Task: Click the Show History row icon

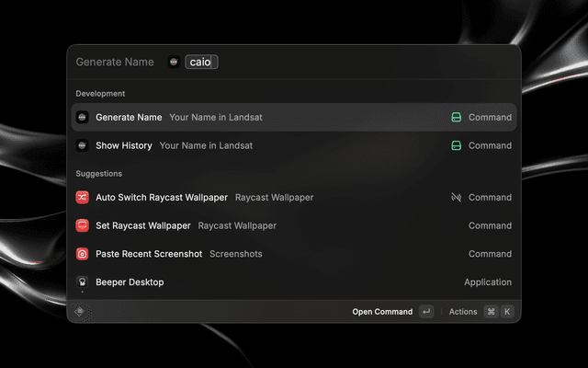Action: pyautogui.click(x=82, y=145)
